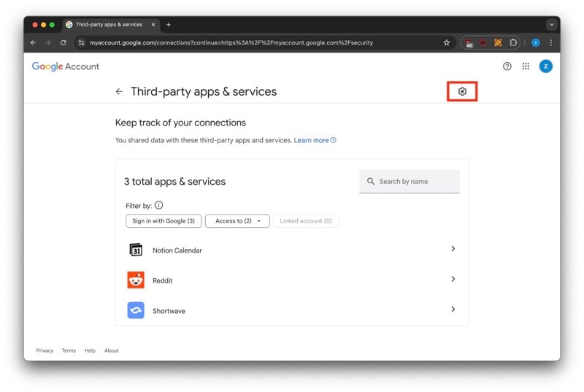Screen dimensions: 584x392
Task: Focus the Search by name field
Action: tap(410, 181)
